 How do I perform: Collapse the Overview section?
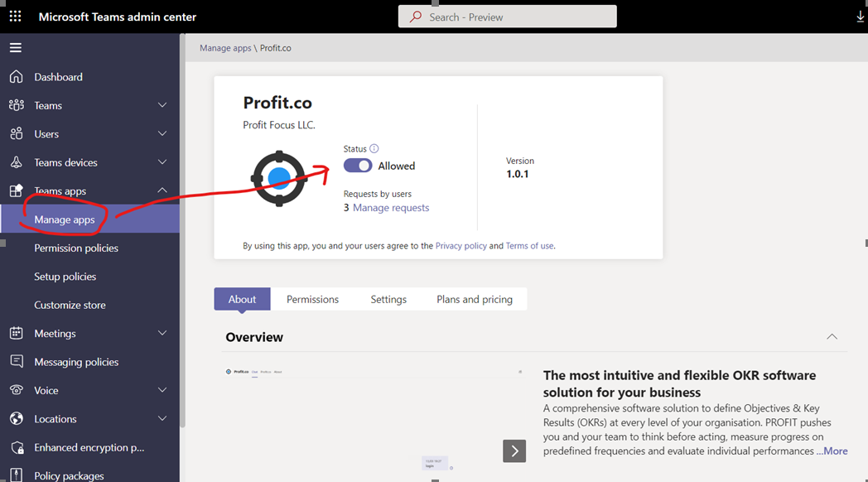click(x=832, y=336)
